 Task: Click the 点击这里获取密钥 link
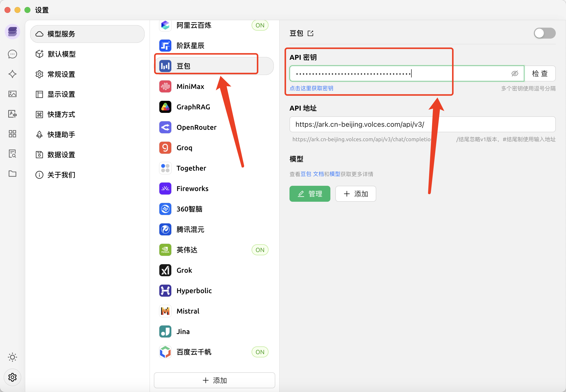[311, 88]
